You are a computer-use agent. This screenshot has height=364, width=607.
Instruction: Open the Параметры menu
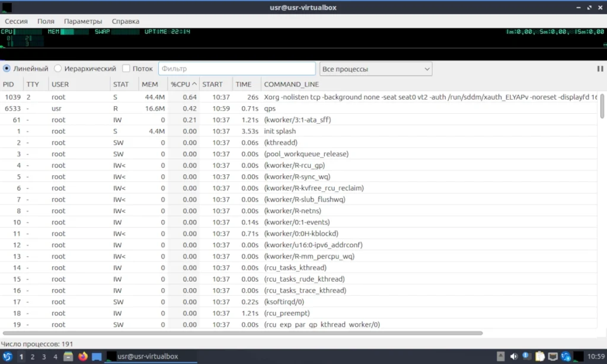point(83,21)
